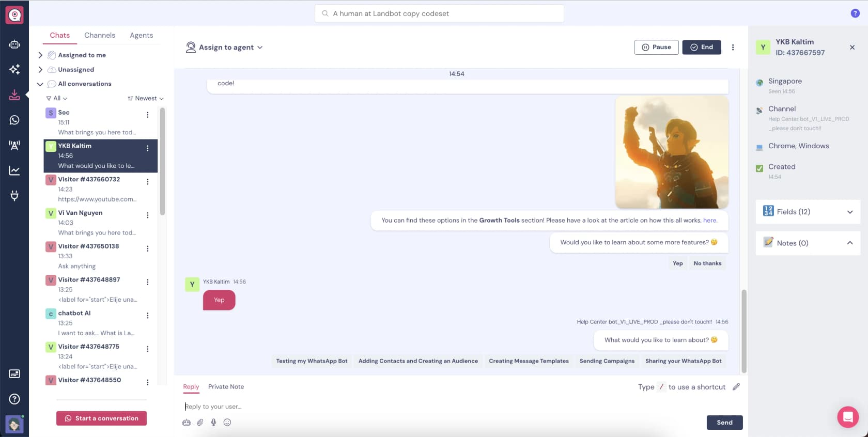The height and width of the screenshot is (437, 868).
Task: Open the options menu for Soc conversation
Action: pos(147,115)
